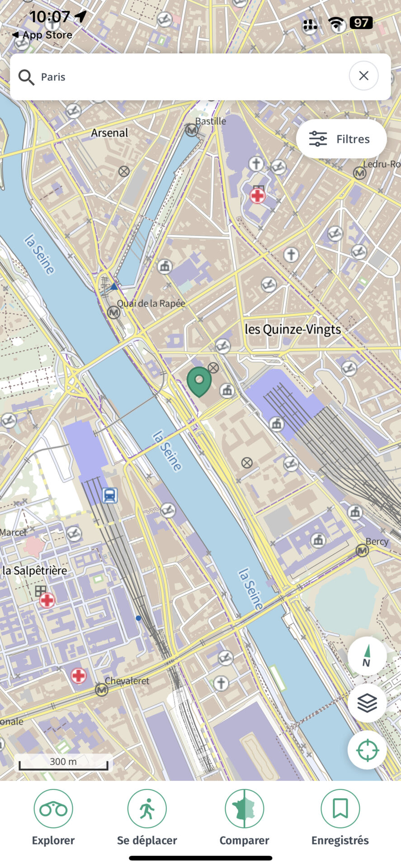Open the Comparer tab

tap(244, 818)
